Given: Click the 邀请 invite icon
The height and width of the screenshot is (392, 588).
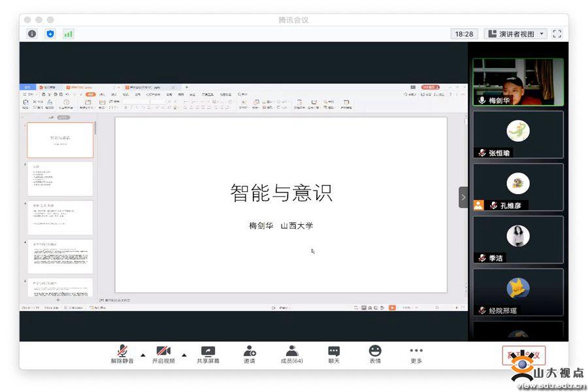Looking at the screenshot, I should click(x=250, y=355).
